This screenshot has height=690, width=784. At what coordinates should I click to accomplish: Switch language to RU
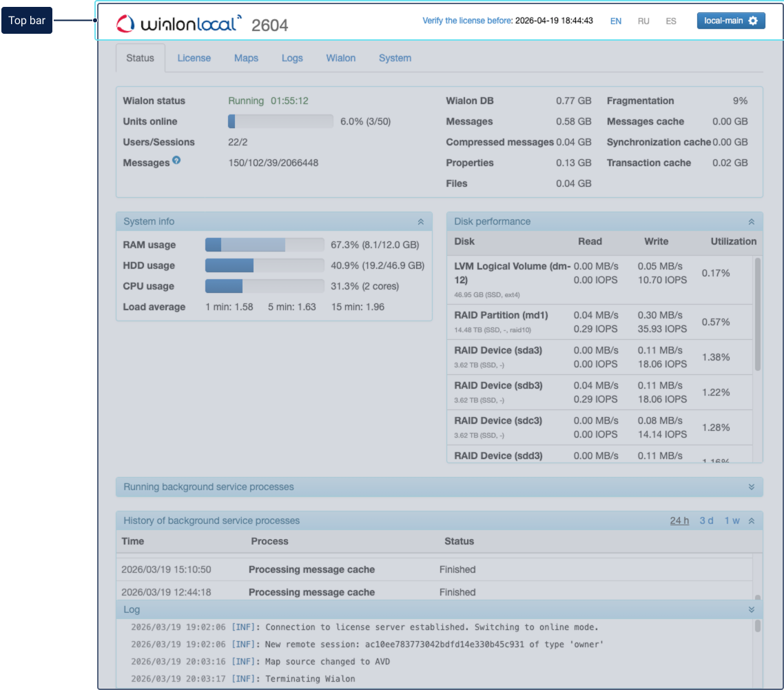click(x=643, y=21)
